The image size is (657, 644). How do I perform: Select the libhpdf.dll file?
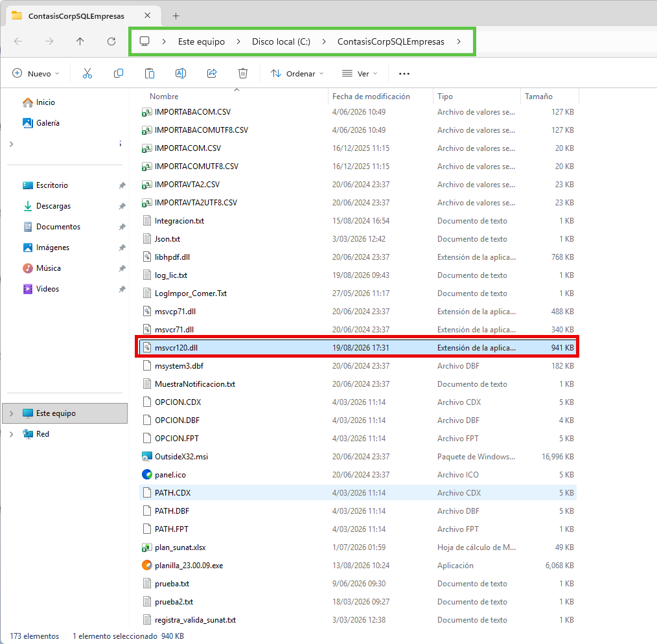coord(358,257)
